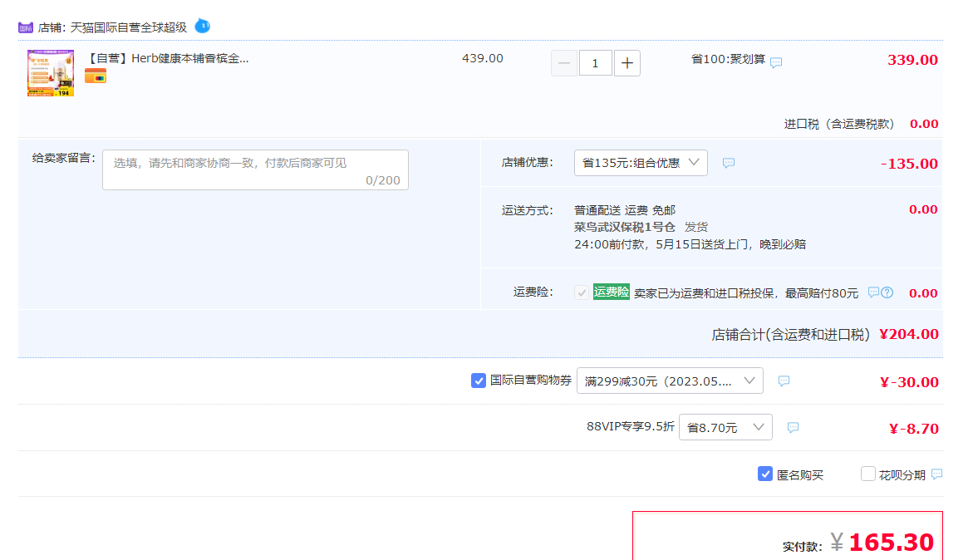Open info bubble next to 省100:聚划算
The image size is (968, 560).
click(x=777, y=62)
